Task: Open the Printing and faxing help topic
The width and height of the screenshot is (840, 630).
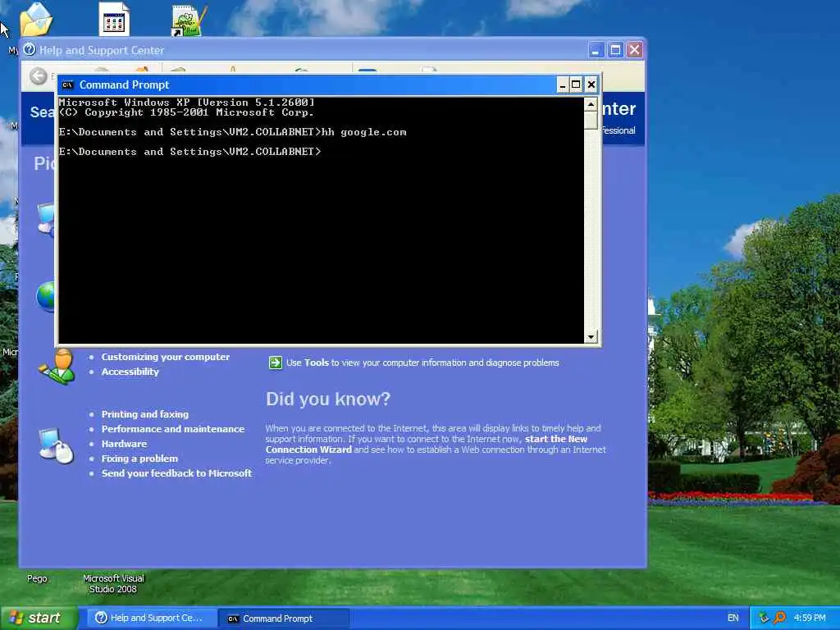Action: coord(145,414)
